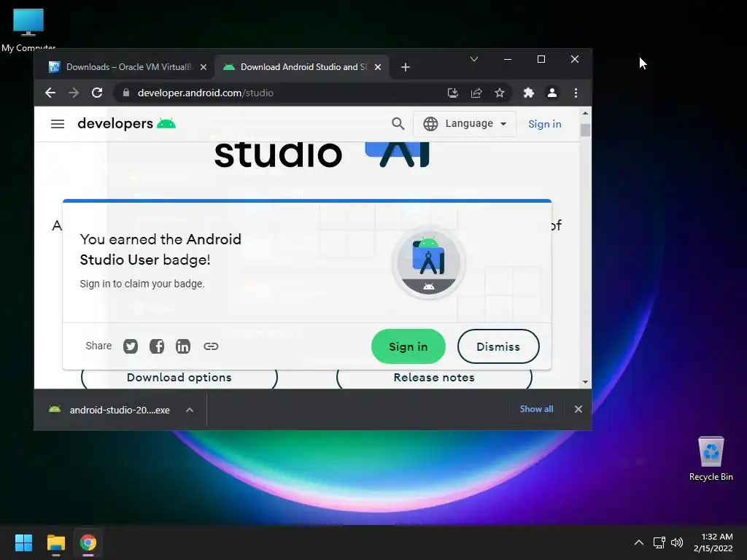The image size is (747, 560).
Task: Click Show all downloads
Action: [536, 409]
